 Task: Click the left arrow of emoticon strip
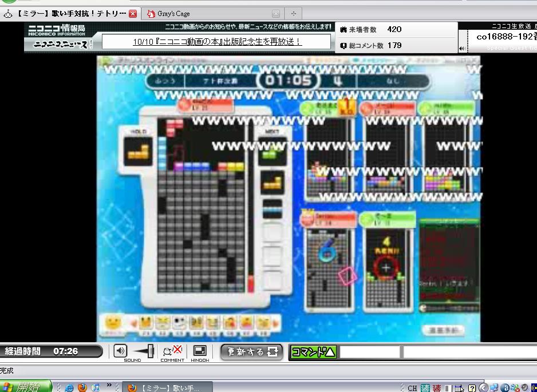134,323
